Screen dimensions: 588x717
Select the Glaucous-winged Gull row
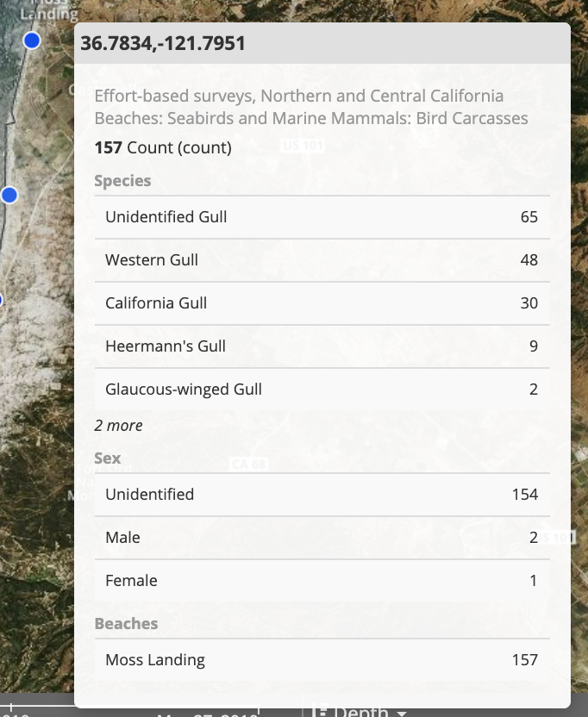322,390
